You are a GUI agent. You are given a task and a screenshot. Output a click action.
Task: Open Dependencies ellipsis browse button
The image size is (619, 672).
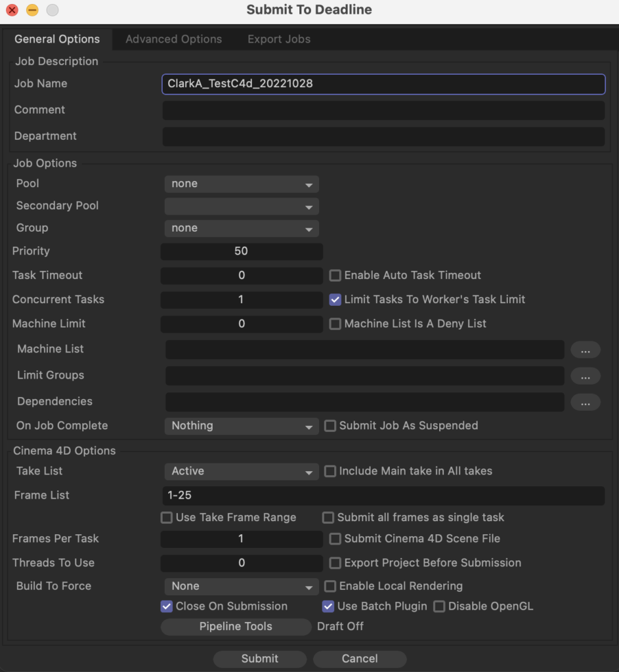point(585,402)
